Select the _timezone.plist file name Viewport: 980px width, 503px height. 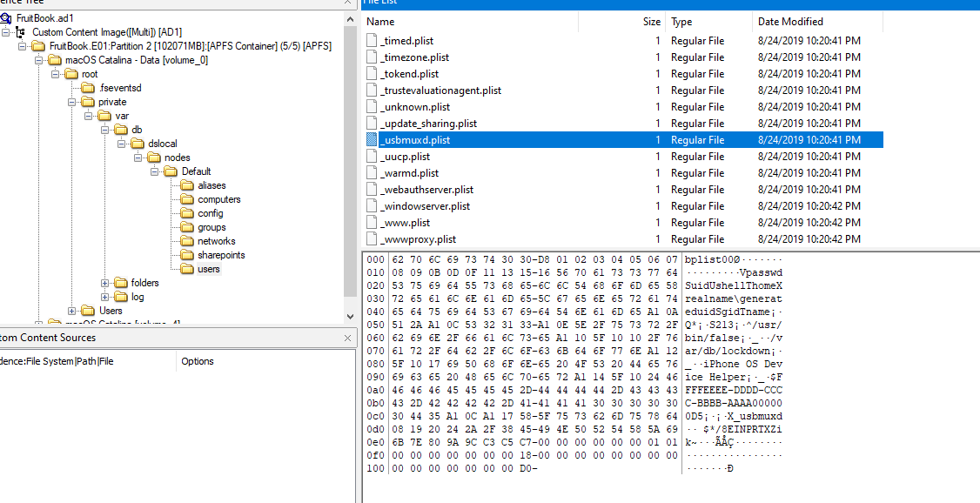pos(414,57)
